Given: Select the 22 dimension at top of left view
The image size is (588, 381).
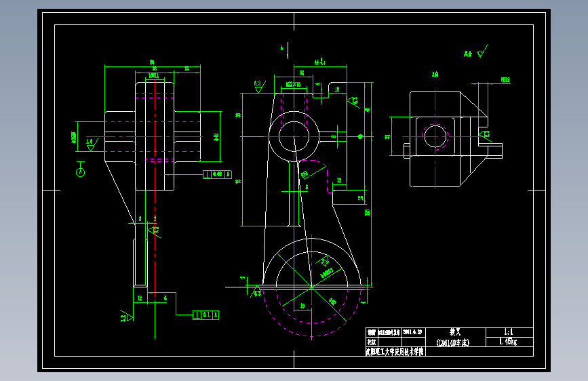Looking at the screenshot, I should coord(187,68).
